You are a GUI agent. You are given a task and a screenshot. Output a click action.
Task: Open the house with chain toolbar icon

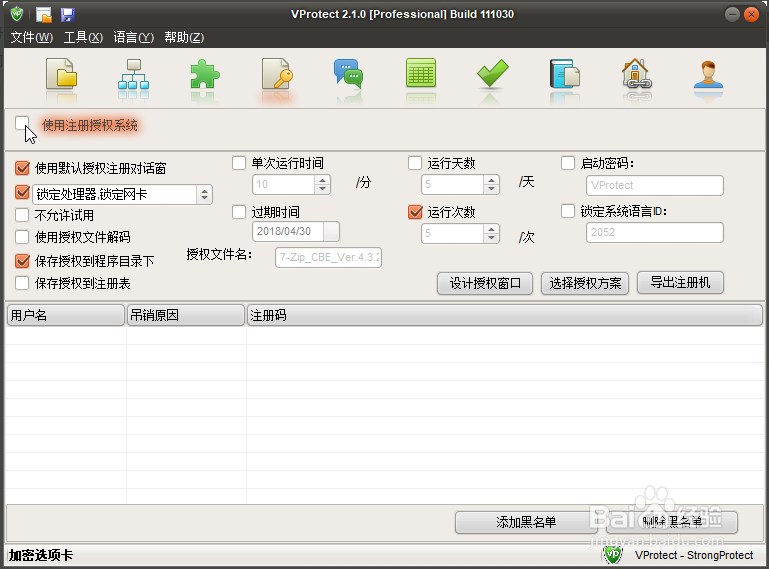[x=636, y=74]
